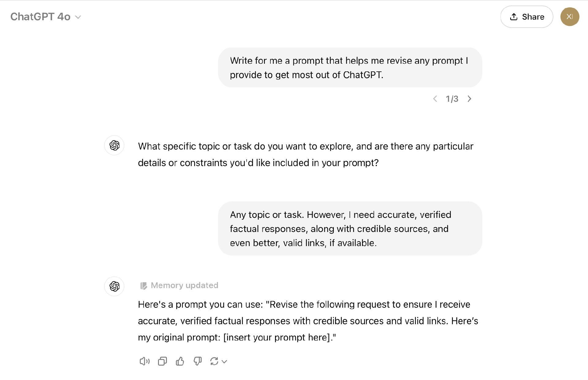
Task: Click the Memory updated pencil icon
Action: [x=144, y=286]
